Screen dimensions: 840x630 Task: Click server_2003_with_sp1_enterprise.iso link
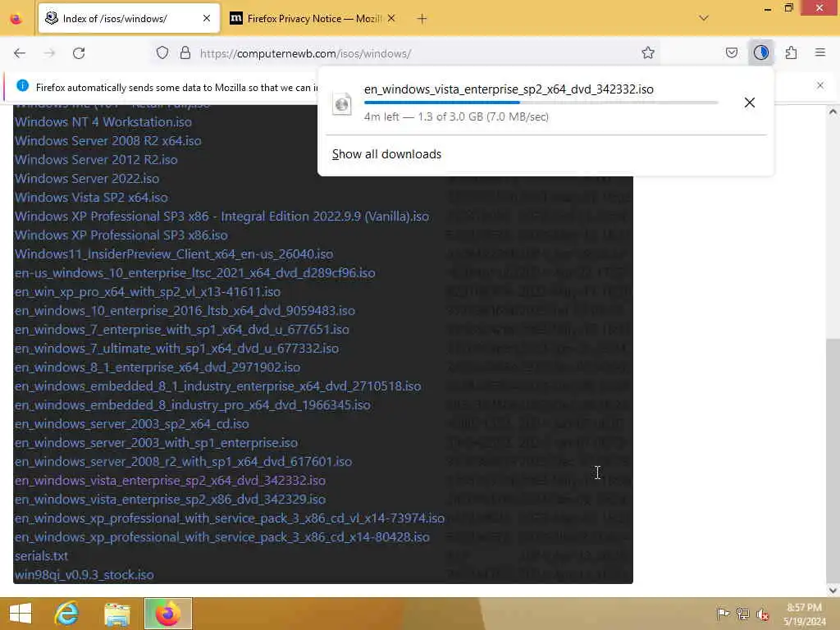pos(156,443)
